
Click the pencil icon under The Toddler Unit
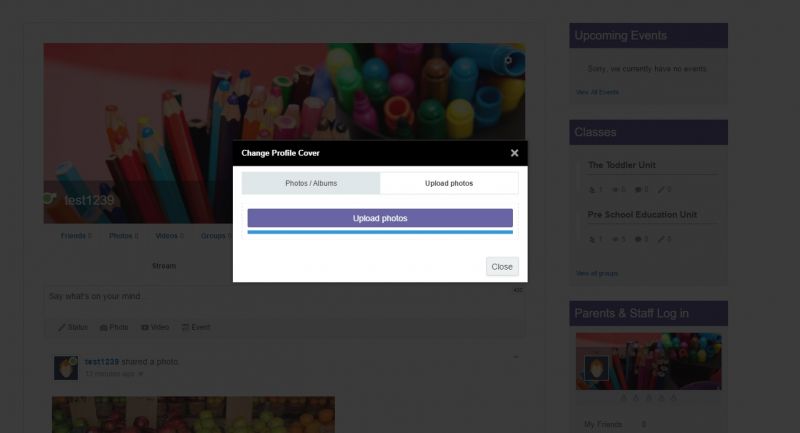click(661, 190)
